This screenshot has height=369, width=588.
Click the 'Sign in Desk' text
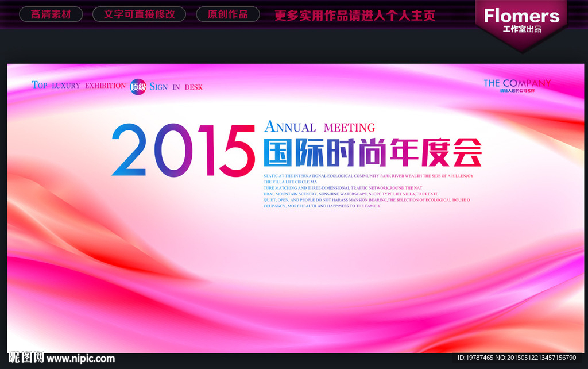(x=176, y=87)
